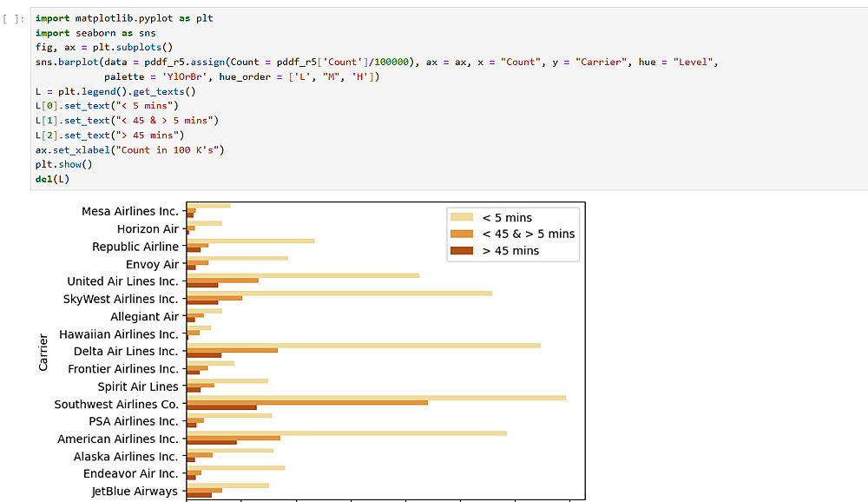
Task: Click the ax.set_xlabel code line
Action: coord(130,149)
